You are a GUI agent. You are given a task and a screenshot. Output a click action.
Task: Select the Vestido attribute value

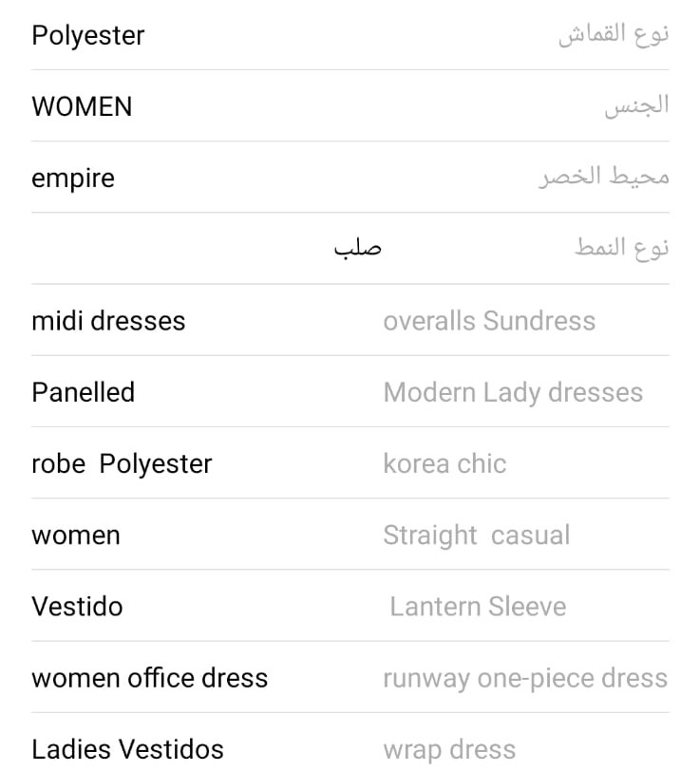coord(77,607)
